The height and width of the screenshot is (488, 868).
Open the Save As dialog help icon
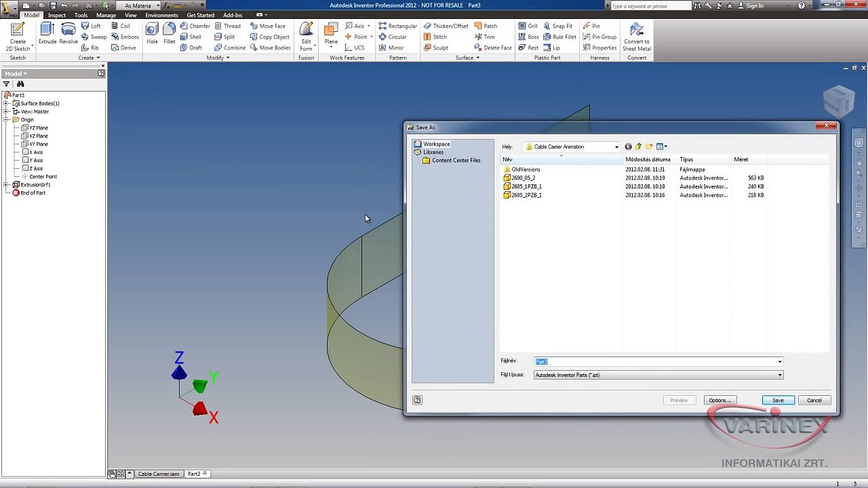[x=417, y=400]
